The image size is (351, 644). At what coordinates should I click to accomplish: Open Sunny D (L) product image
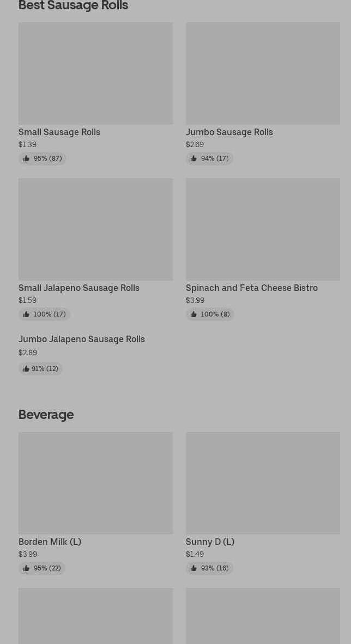pyautogui.click(x=263, y=483)
